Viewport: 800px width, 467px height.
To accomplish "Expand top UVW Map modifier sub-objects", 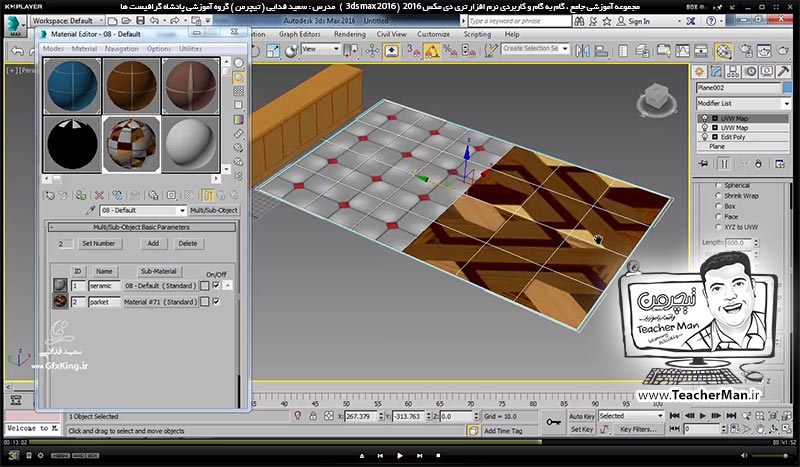I will (715, 118).
